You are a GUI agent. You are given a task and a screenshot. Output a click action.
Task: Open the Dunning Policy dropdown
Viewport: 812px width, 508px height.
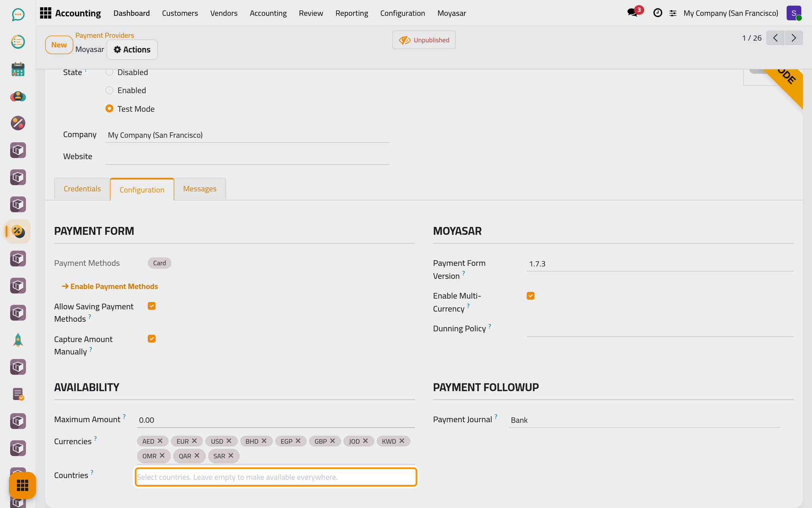[x=660, y=329]
